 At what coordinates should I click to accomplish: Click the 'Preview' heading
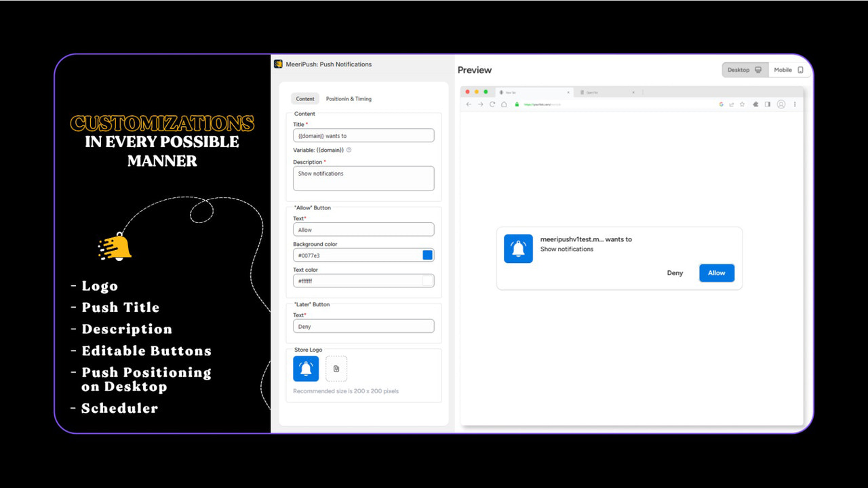pos(475,70)
